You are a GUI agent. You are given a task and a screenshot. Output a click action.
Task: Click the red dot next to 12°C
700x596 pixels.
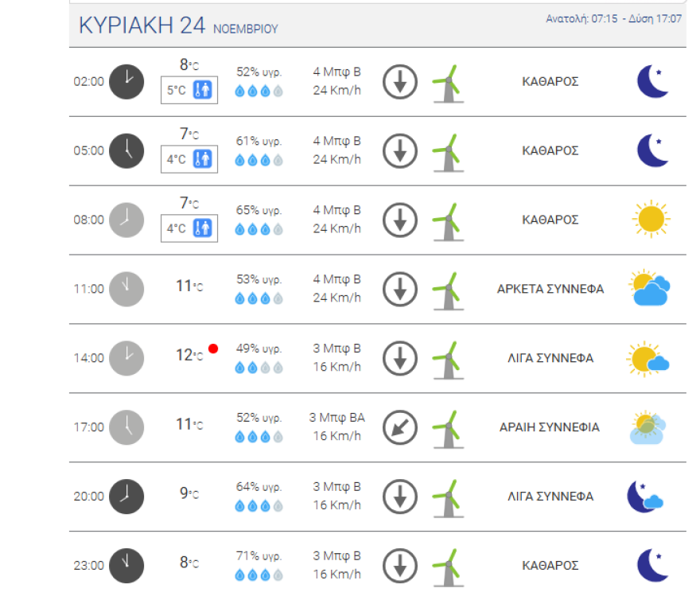(x=213, y=349)
